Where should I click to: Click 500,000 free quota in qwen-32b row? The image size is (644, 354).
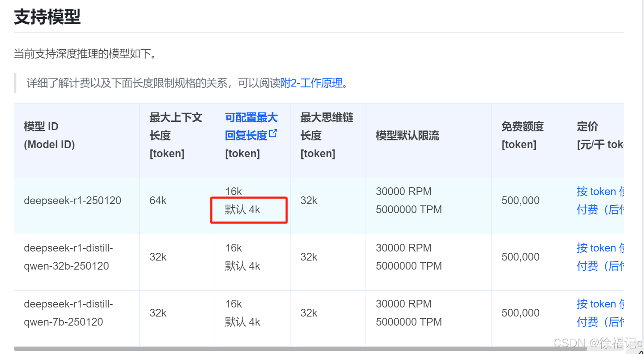pos(520,257)
